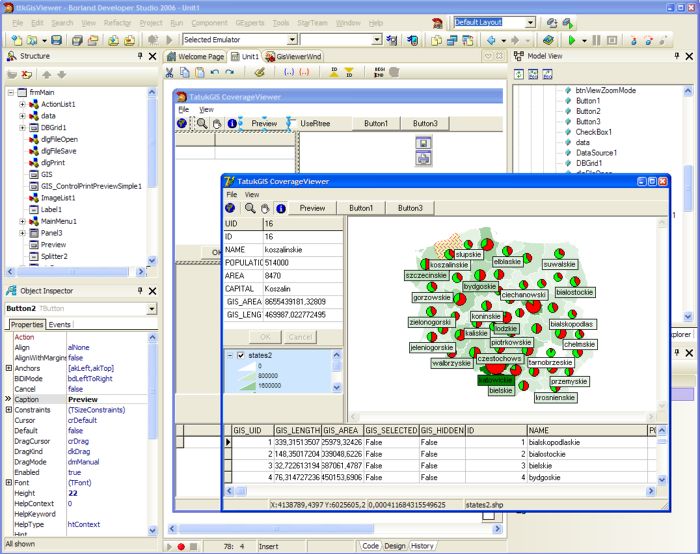700x554 pixels.
Task: Open the Default Layout dropdown
Action: click(x=530, y=22)
